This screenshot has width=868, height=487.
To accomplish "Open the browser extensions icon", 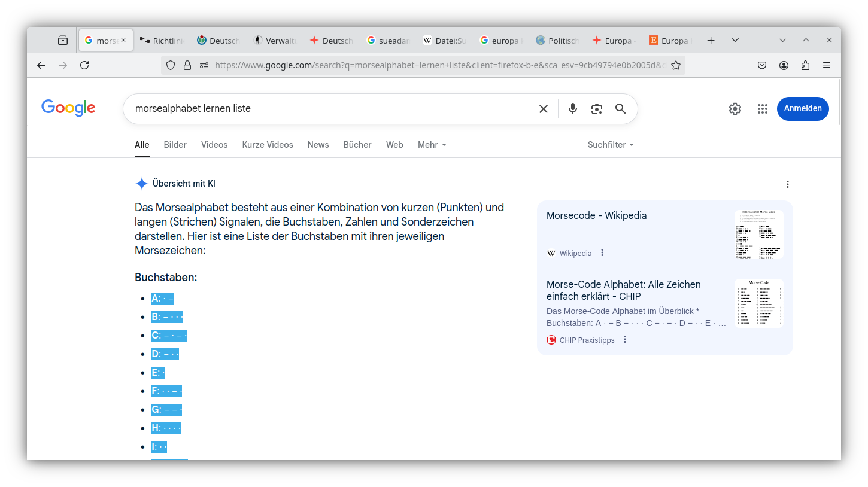I will coord(805,65).
